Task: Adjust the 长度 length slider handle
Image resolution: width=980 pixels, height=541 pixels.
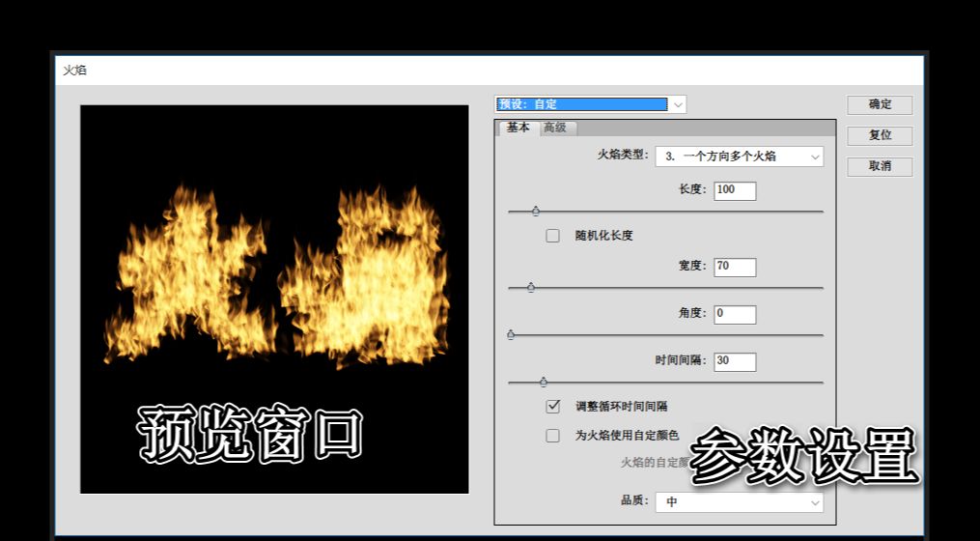Action: pos(536,212)
